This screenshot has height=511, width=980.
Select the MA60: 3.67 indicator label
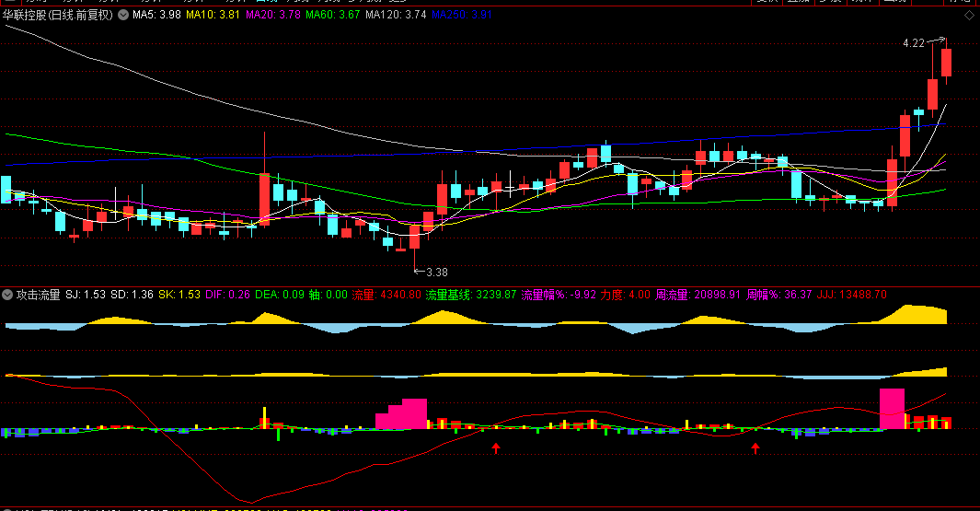(333, 15)
